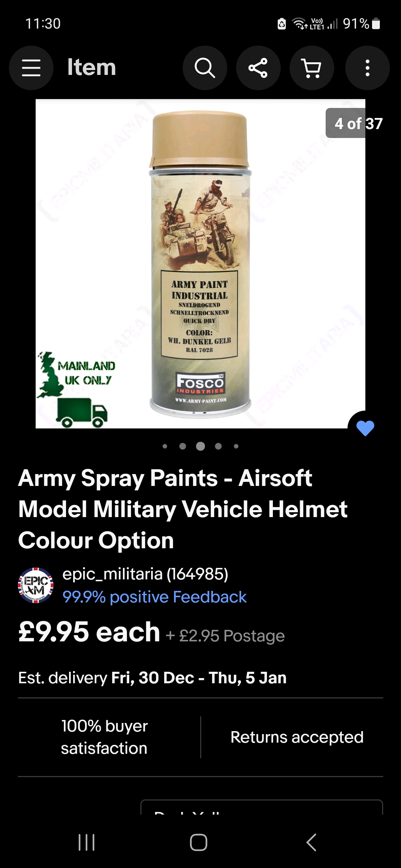Open the three-dot overflow menu
Image resolution: width=401 pixels, height=868 pixels.
click(367, 68)
